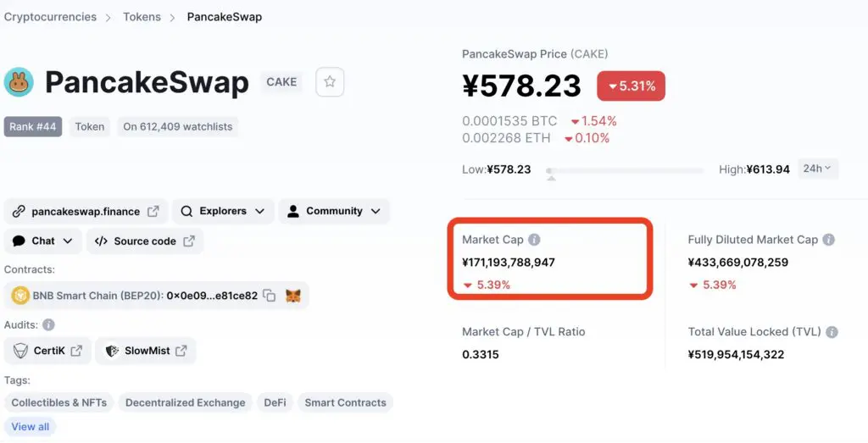Viewport: 868px width, 443px height.
Task: Click the Fully Diluted Market Cap info icon
Action: (x=829, y=240)
